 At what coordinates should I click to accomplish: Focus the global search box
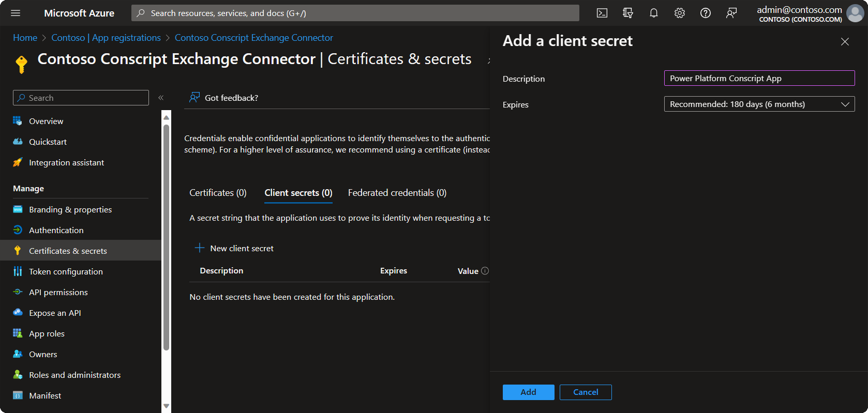(355, 13)
